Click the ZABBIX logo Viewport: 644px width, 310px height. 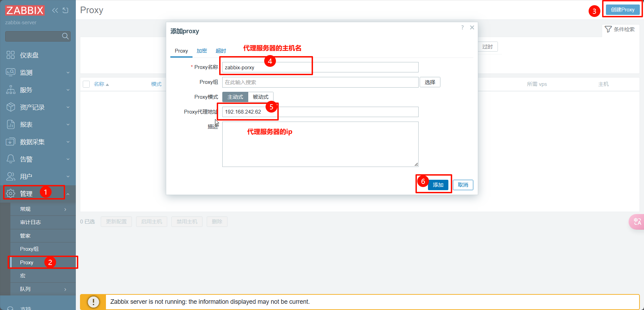coord(25,10)
